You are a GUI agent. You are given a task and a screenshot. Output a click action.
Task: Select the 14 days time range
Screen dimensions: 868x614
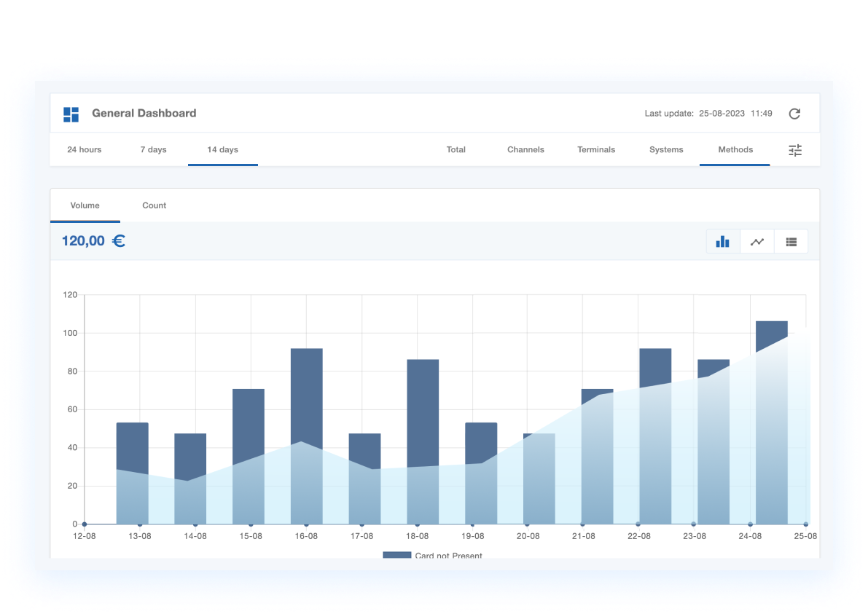[222, 150]
